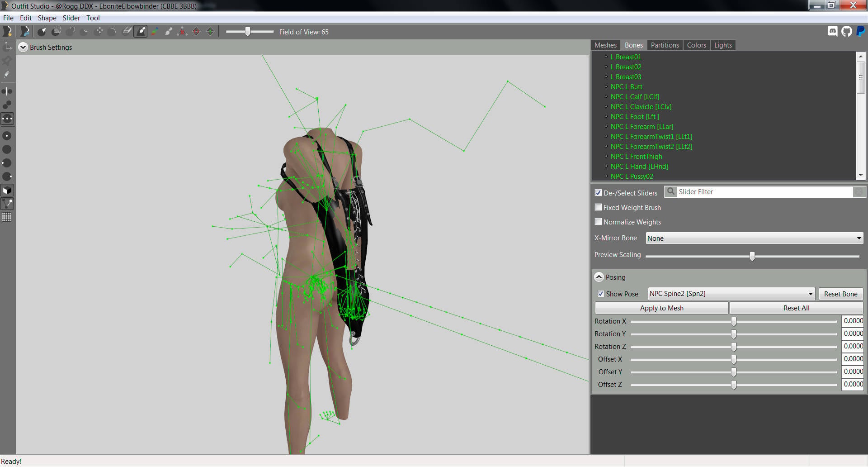The height and width of the screenshot is (467, 868).
Task: Select the Inflate brush tool
Action: coord(71,32)
